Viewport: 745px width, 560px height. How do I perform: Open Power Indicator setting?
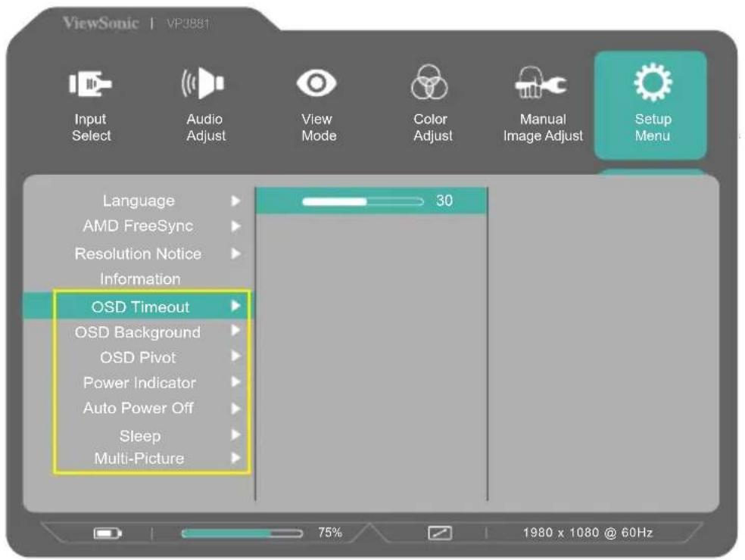(139, 383)
